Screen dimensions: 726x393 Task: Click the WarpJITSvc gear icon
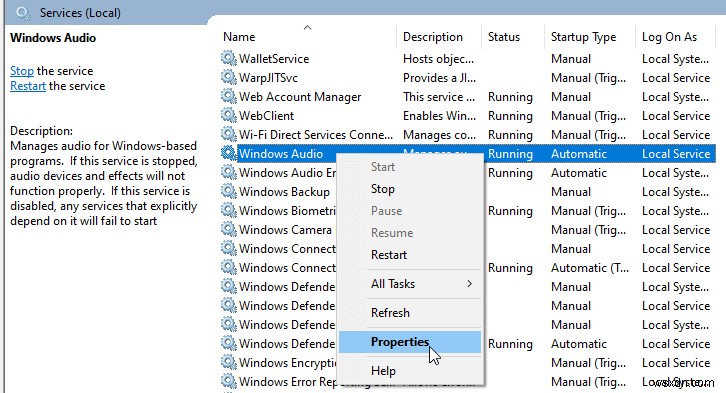pyautogui.click(x=229, y=78)
